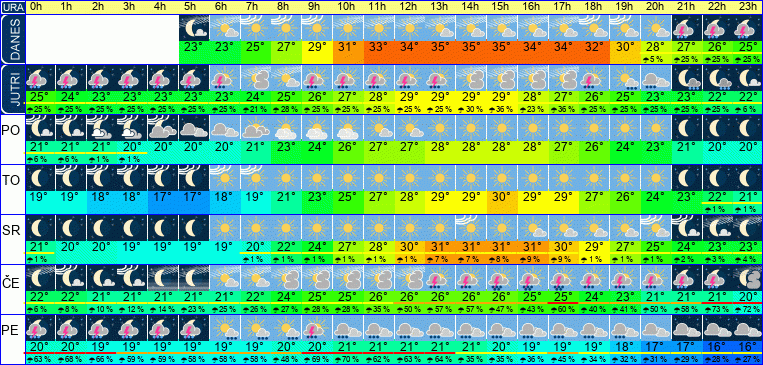Viewport: 763px width, 365px height.
Task: Open the DANES day row label
Action: (12, 39)
